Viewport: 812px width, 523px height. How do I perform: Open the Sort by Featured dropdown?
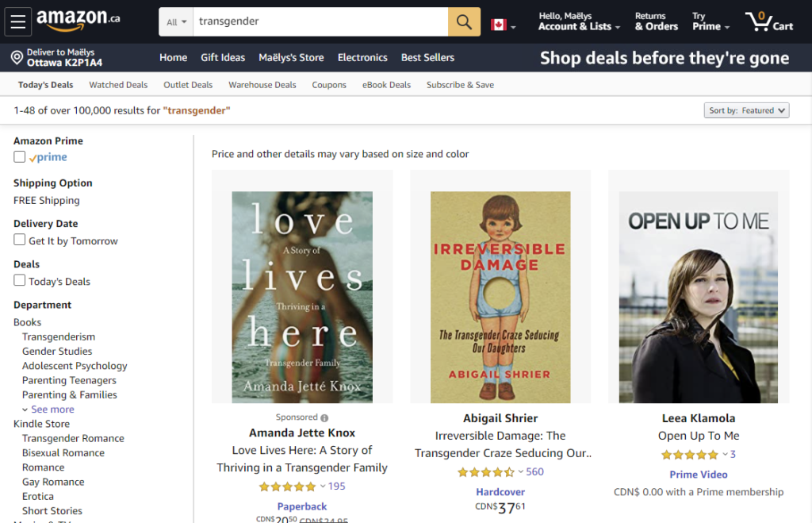[746, 110]
